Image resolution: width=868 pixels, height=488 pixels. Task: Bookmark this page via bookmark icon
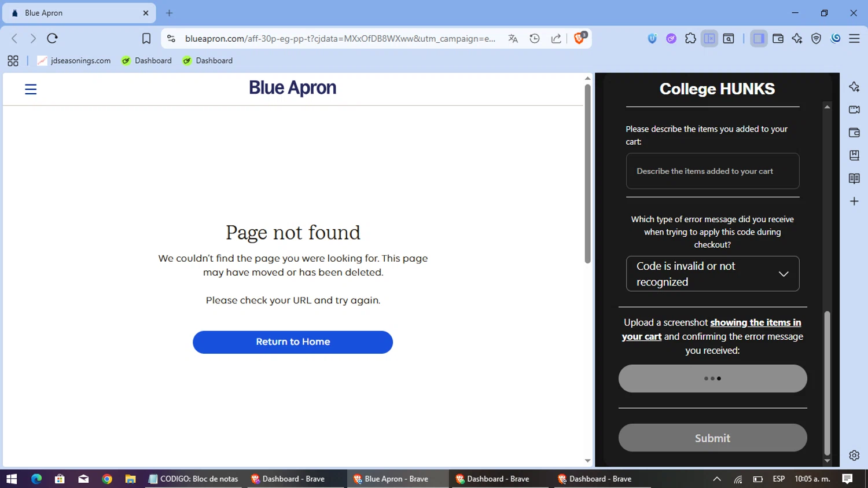pyautogui.click(x=146, y=38)
